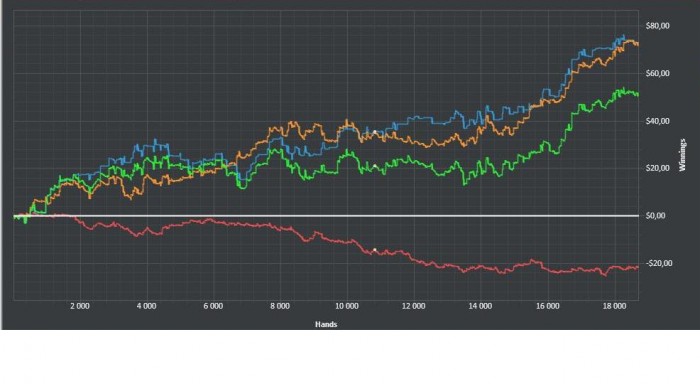700x384 pixels.
Task: Click the $20,00 winnings axis label
Action: [657, 168]
